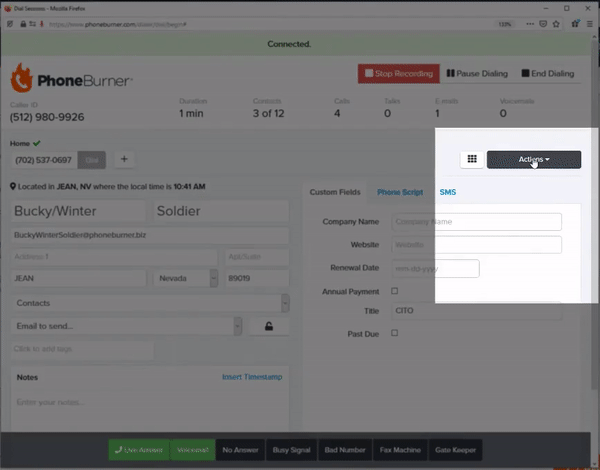Click the green Live Answer phone button

(138, 450)
